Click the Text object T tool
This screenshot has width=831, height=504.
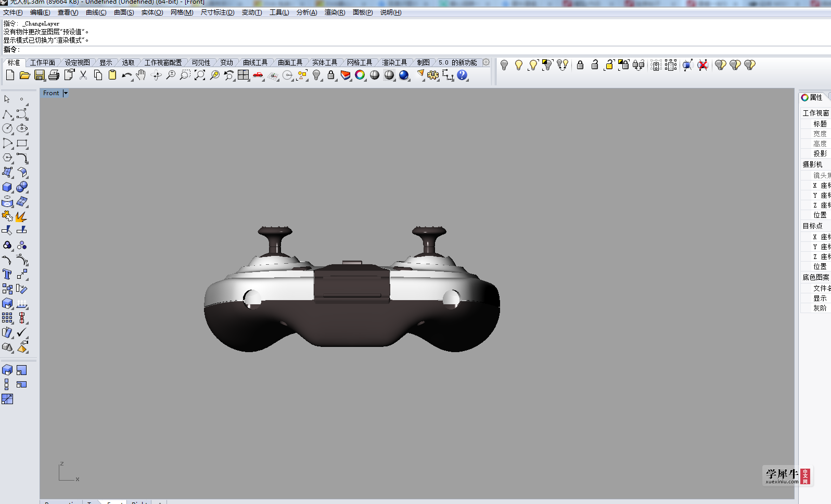click(7, 274)
